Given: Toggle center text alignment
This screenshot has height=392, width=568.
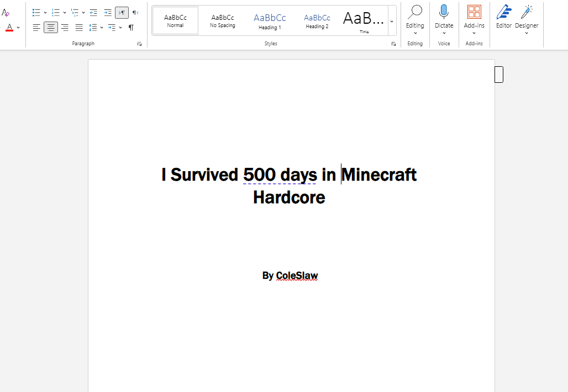Looking at the screenshot, I should [51, 28].
